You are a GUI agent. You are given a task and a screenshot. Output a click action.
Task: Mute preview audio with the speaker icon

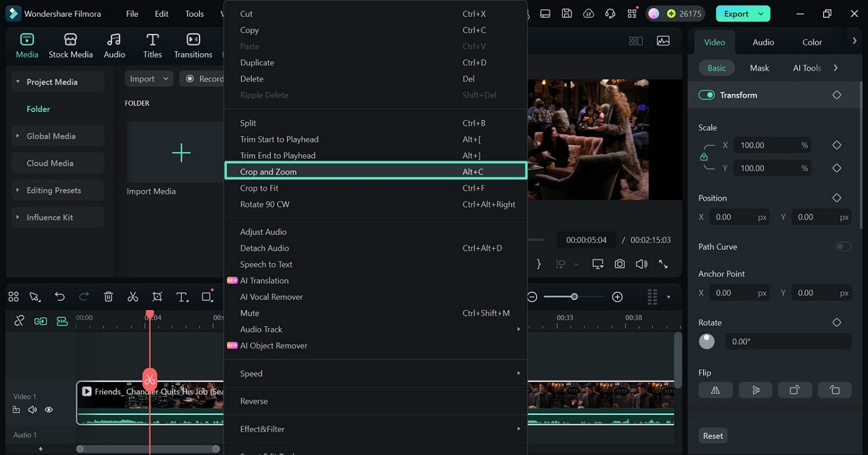[x=641, y=264]
